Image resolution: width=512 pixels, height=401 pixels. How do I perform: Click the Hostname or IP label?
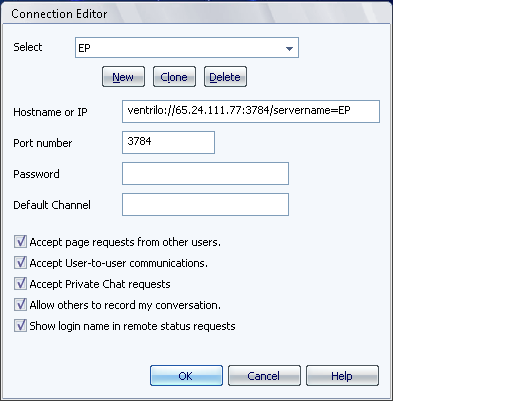(x=50, y=112)
